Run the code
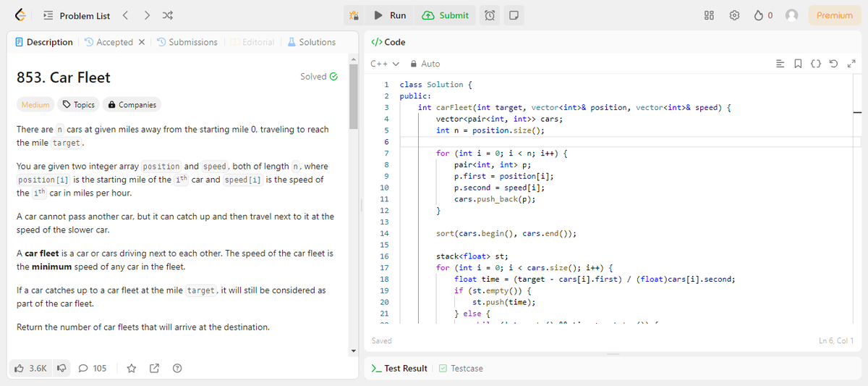Image resolution: width=868 pixels, height=386 pixels. [391, 15]
